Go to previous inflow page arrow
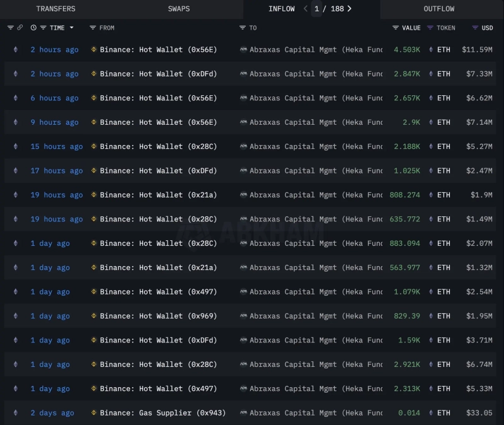The height and width of the screenshot is (425, 504). [x=306, y=9]
